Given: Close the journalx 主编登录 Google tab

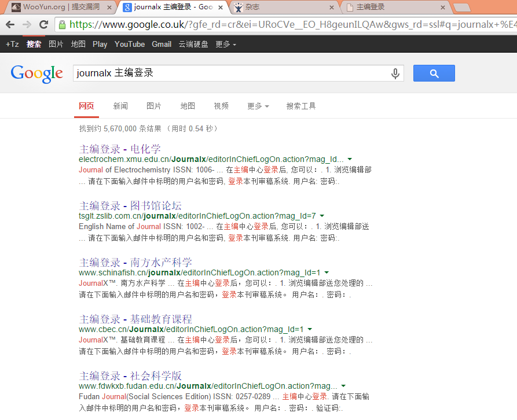Looking at the screenshot, I should pos(221,8).
